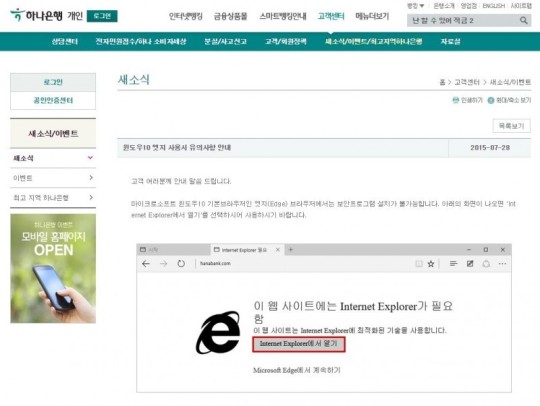
Task: Click Back arrow in the pictured Edge window
Action: (146, 264)
